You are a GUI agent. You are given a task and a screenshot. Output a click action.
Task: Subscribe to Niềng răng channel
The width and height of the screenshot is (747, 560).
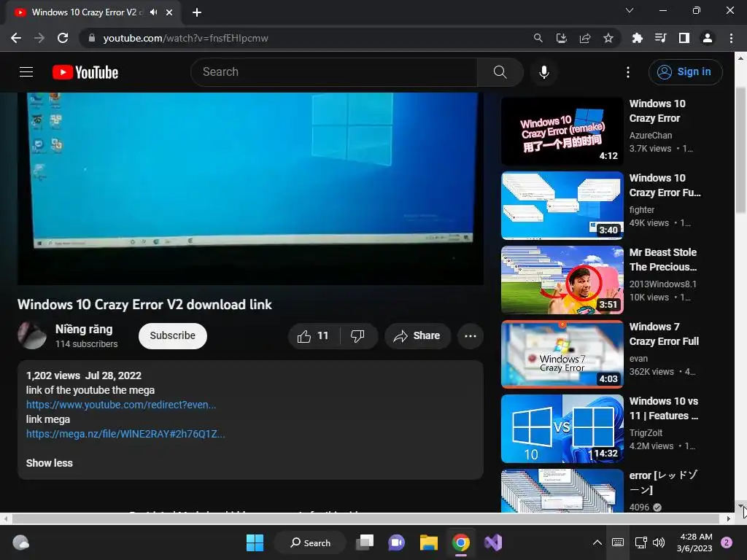pyautogui.click(x=172, y=335)
